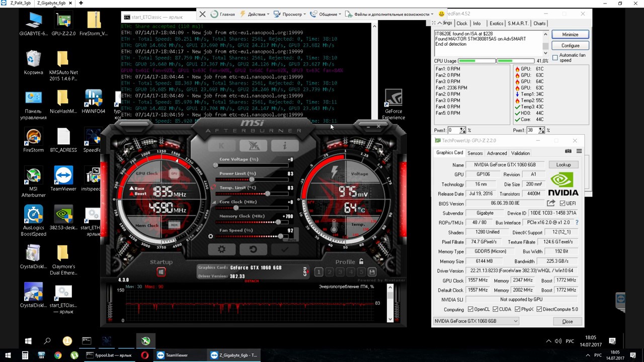This screenshot has height=362, width=644.
Task: Click the Core Clock curve bars icon
Action: pos(215,202)
